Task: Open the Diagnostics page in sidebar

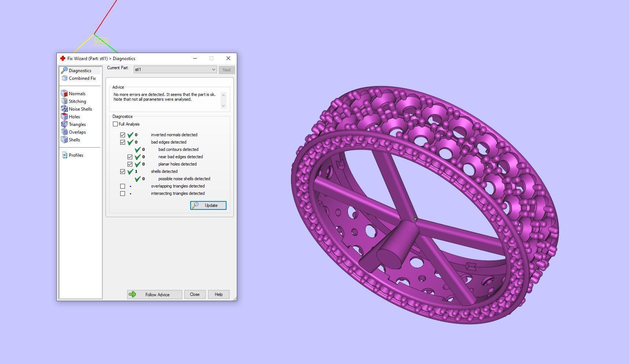Action: click(x=80, y=70)
